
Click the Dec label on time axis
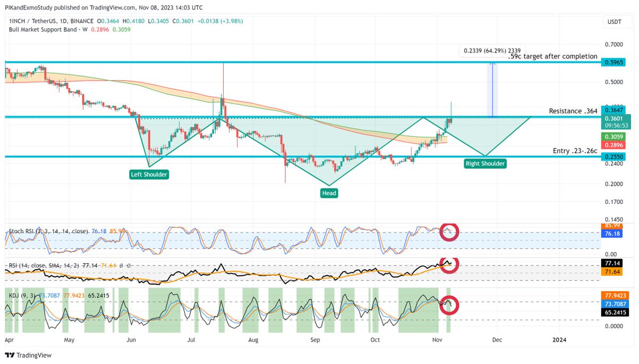[x=497, y=339]
